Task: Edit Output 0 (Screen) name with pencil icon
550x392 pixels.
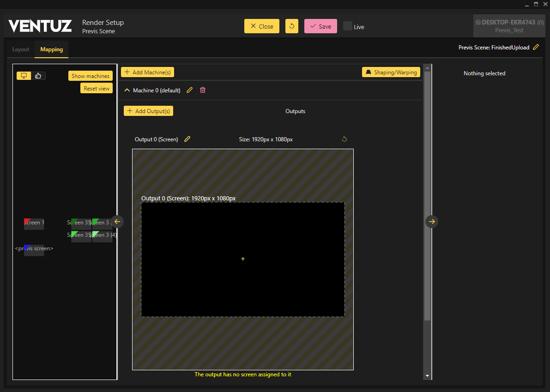Action: click(x=187, y=139)
